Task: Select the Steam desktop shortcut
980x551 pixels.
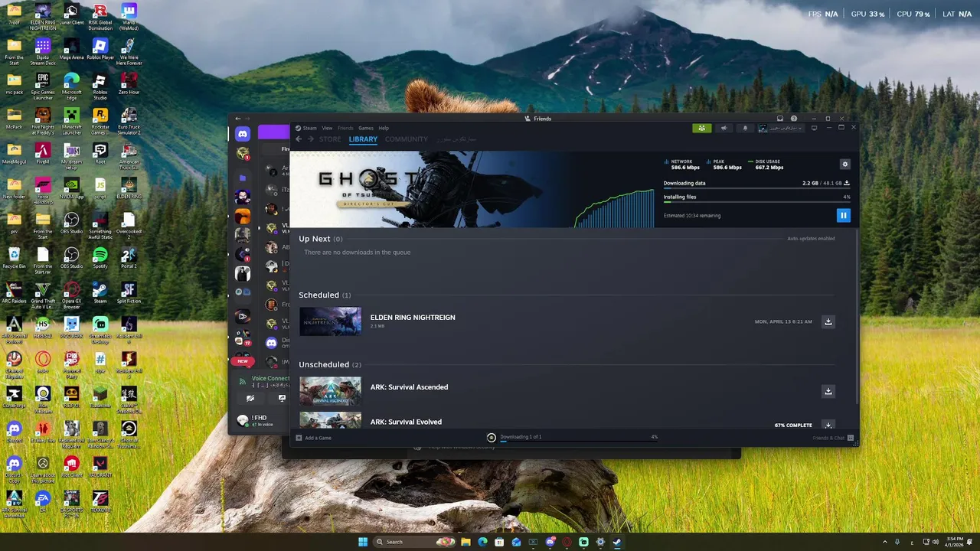Action: (x=100, y=291)
